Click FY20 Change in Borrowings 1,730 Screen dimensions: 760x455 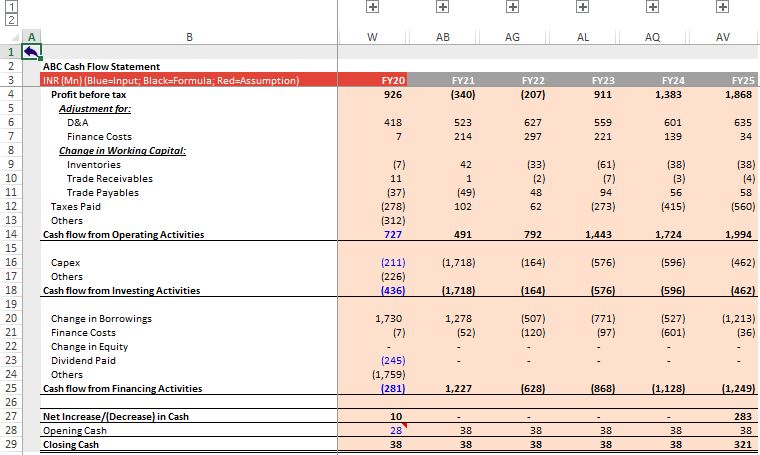coord(372,318)
